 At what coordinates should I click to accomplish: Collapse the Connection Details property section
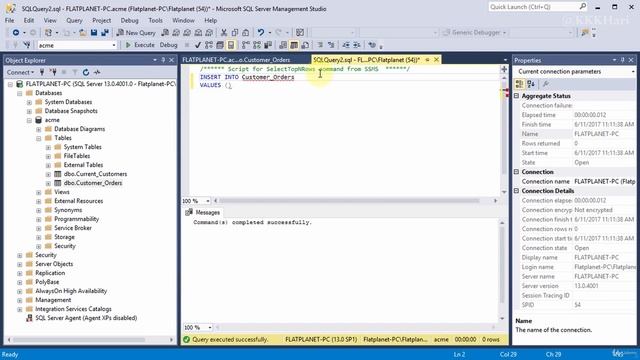click(516, 191)
